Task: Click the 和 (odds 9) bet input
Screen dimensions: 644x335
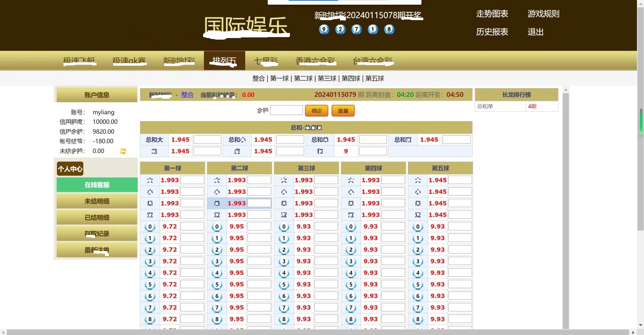Action: (373, 151)
